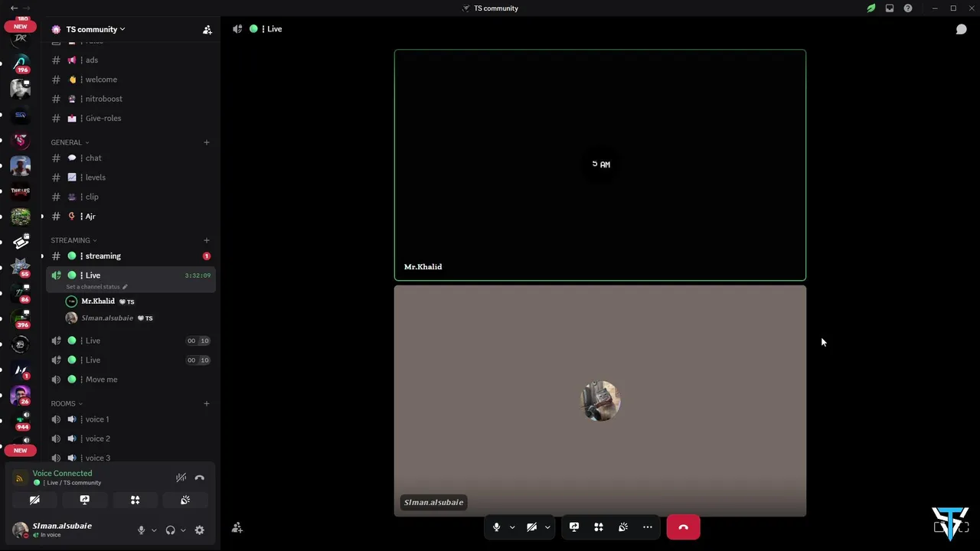Open User Settings gear icon
This screenshot has width=980, height=551.
click(x=199, y=530)
